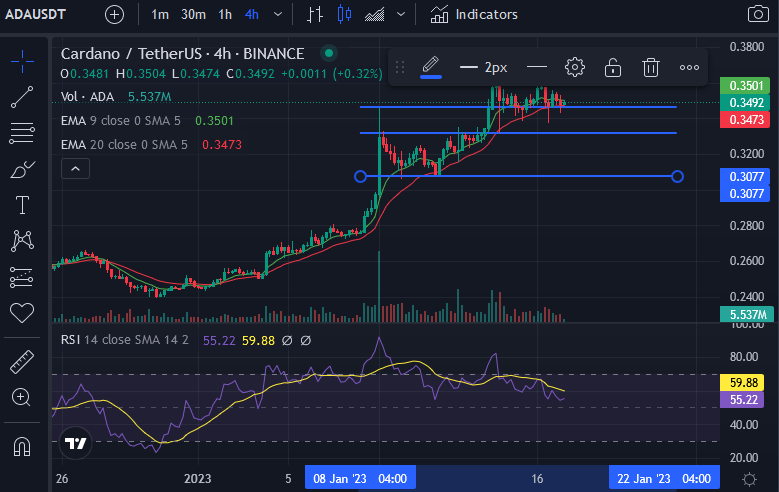Open the timeframe dropdown arrow
779x492 pixels.
278,14
